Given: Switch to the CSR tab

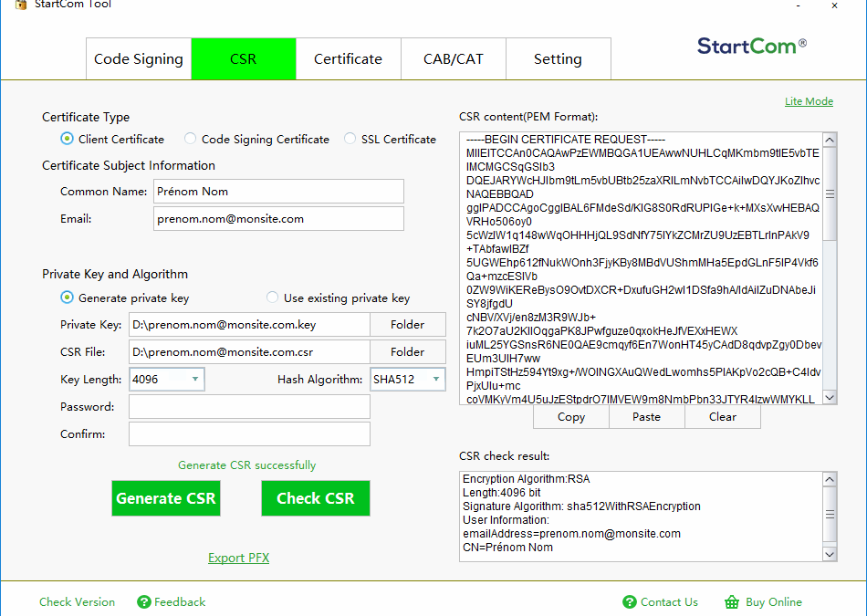Looking at the screenshot, I should click(x=244, y=58).
